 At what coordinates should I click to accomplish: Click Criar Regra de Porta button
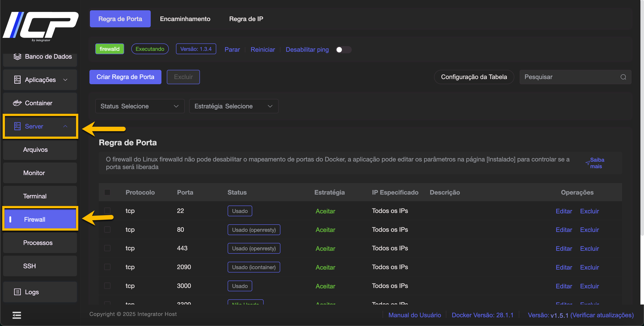point(125,77)
